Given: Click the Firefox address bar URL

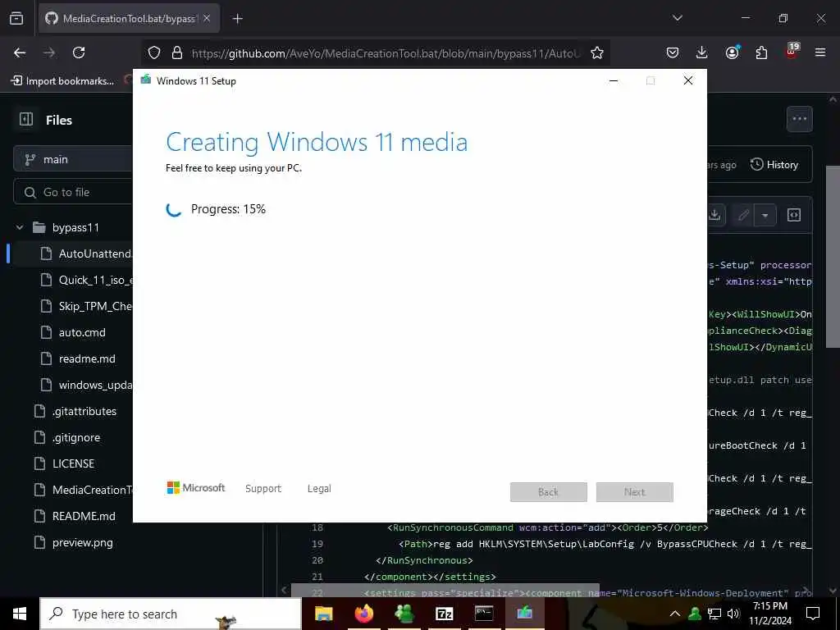Looking at the screenshot, I should tap(386, 53).
